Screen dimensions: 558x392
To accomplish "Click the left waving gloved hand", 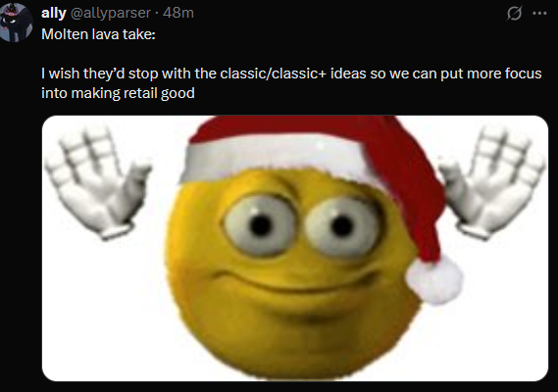I will click(x=98, y=183).
